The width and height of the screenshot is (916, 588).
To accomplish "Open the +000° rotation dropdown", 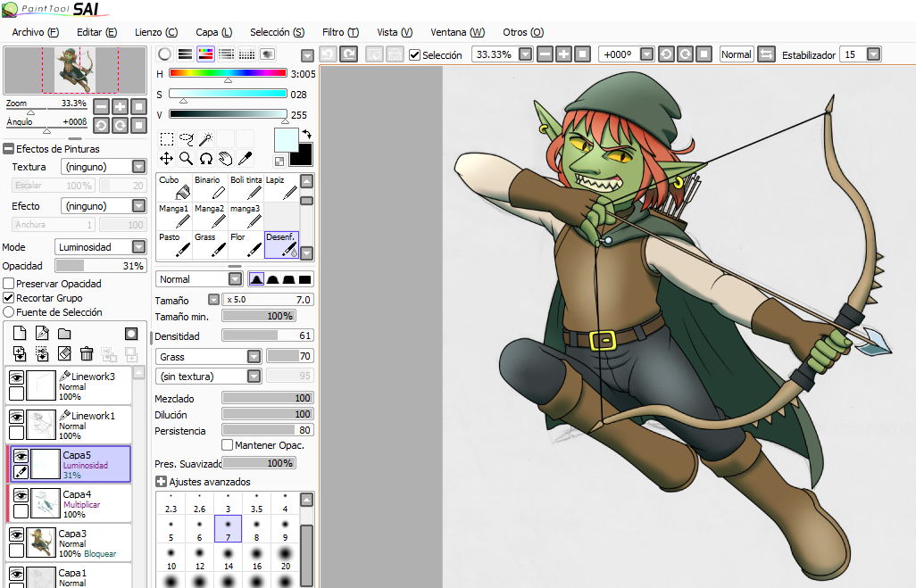I will click(x=646, y=54).
